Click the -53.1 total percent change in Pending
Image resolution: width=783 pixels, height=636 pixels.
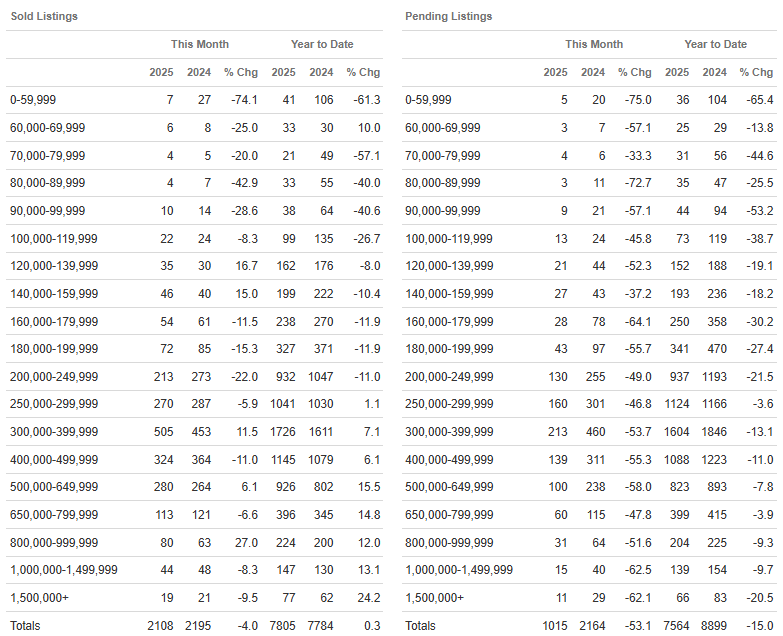(x=638, y=626)
